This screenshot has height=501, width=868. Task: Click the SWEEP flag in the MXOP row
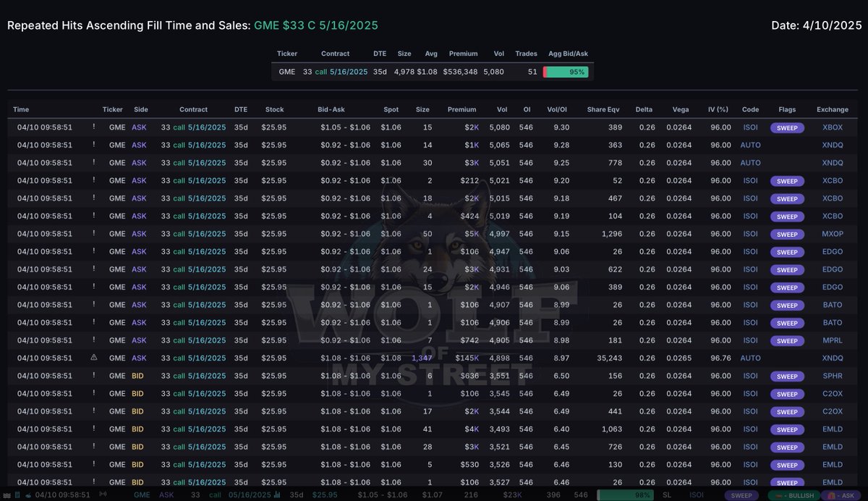788,234
